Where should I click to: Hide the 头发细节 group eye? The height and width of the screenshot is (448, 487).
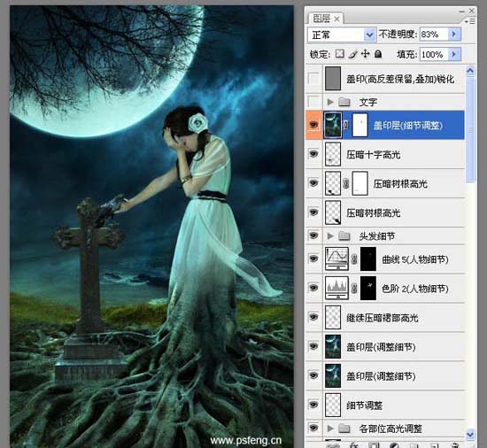[313, 236]
